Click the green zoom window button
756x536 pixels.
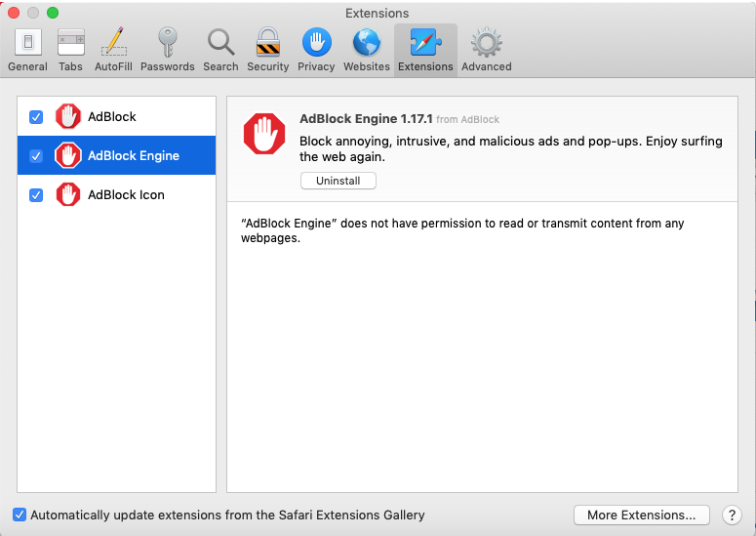tap(53, 13)
